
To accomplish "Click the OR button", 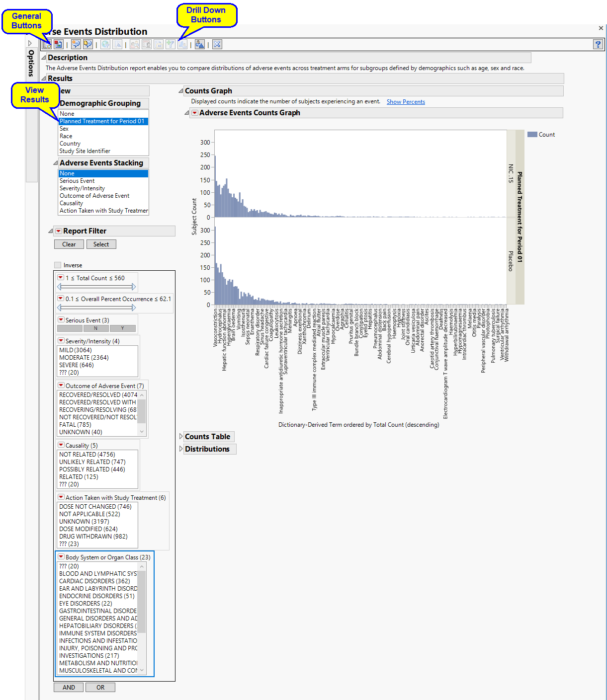I will [x=100, y=688].
